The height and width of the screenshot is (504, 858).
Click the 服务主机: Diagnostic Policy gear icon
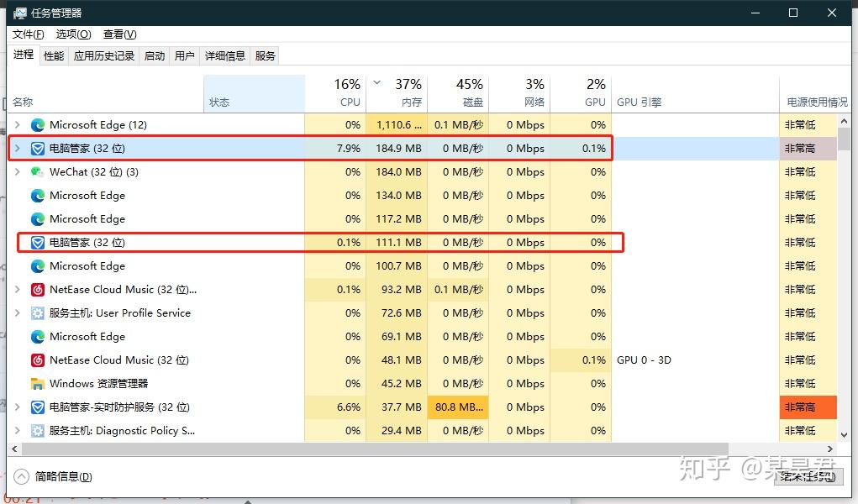(37, 431)
